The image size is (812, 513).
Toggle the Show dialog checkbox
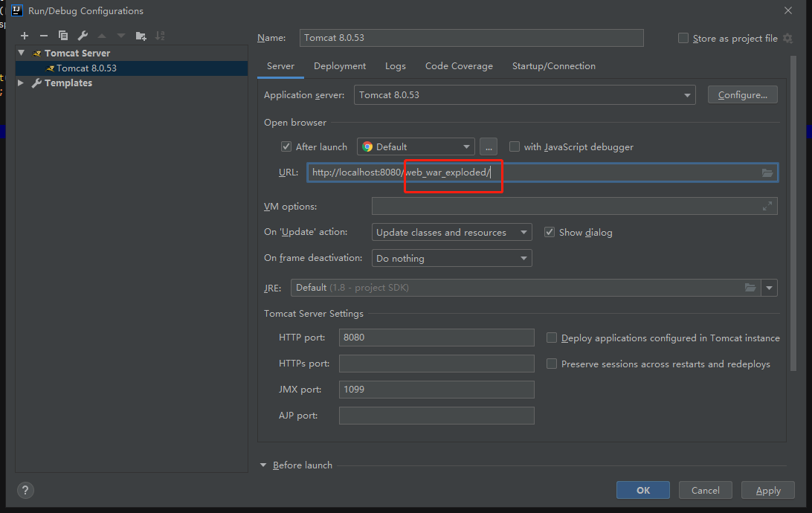pyautogui.click(x=550, y=232)
